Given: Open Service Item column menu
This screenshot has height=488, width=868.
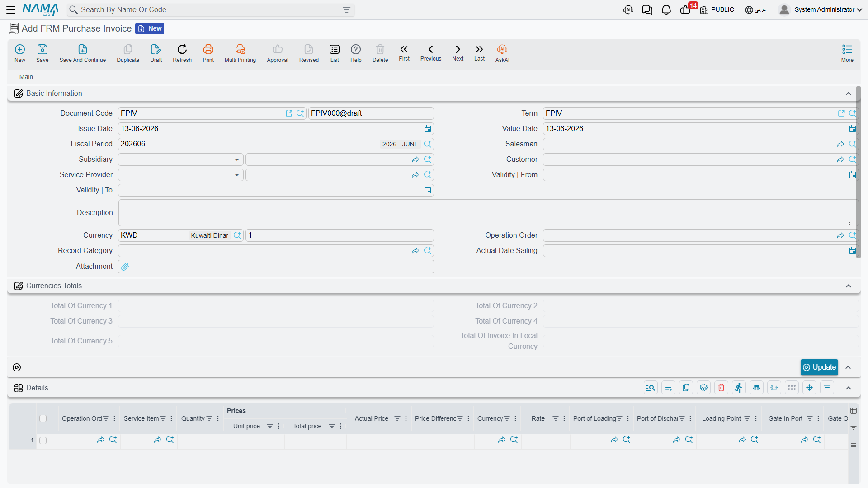Looking at the screenshot, I should click(172, 419).
